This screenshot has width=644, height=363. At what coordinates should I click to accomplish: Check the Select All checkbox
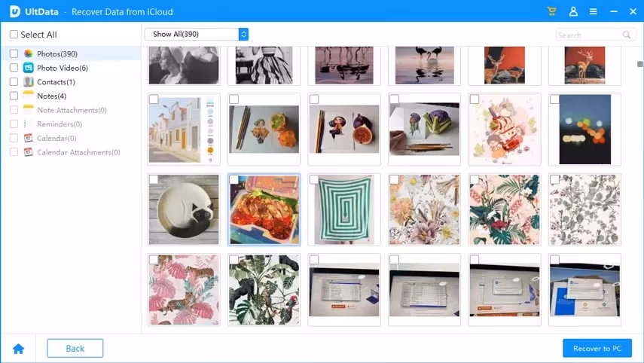pos(14,35)
